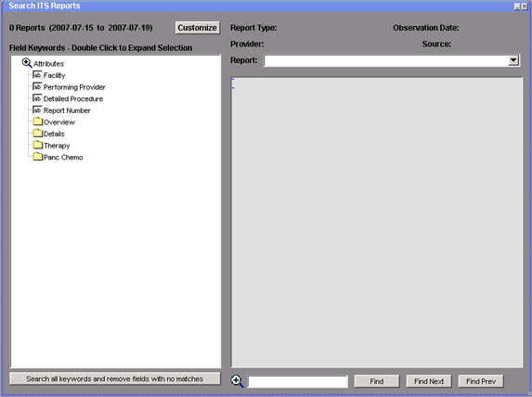Select the Report Number field icon

point(37,110)
